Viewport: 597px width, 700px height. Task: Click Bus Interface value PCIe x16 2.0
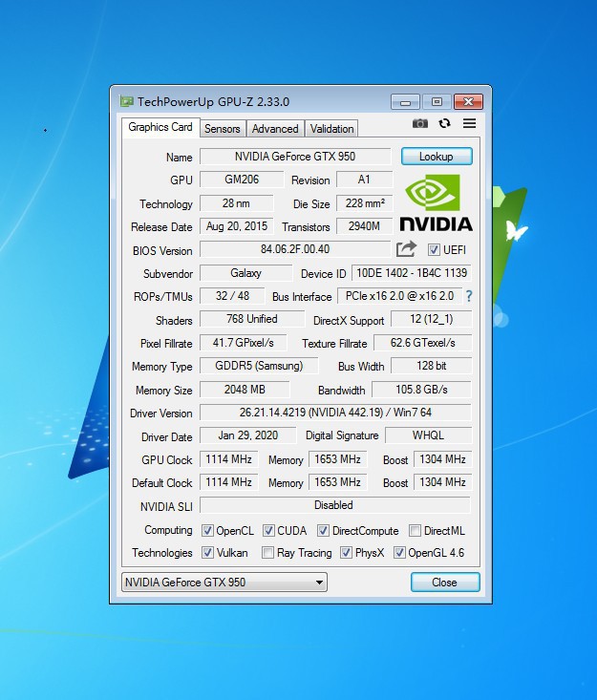coord(399,296)
